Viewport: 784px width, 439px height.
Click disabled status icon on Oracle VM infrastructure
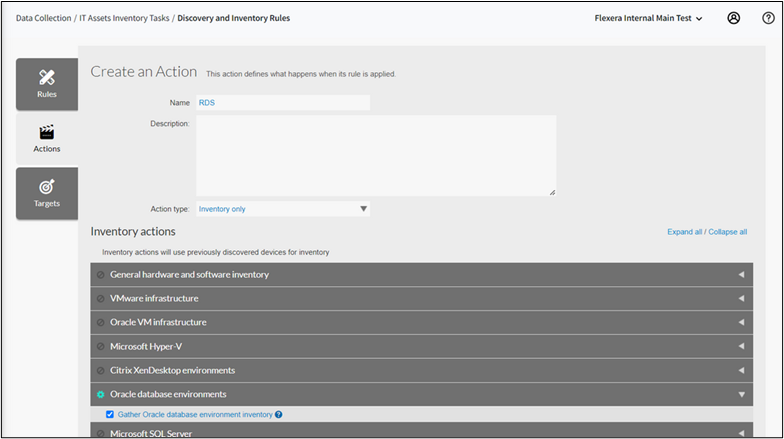point(100,322)
